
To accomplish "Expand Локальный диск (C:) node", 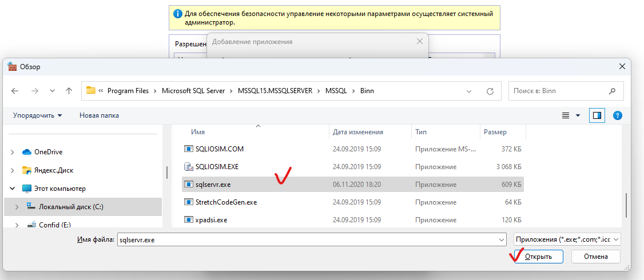I will pos(17,207).
